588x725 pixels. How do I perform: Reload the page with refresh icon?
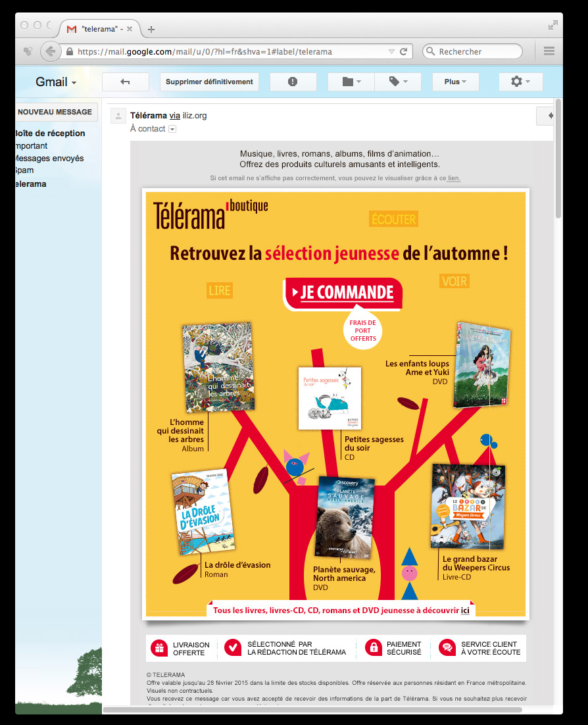pyautogui.click(x=404, y=51)
